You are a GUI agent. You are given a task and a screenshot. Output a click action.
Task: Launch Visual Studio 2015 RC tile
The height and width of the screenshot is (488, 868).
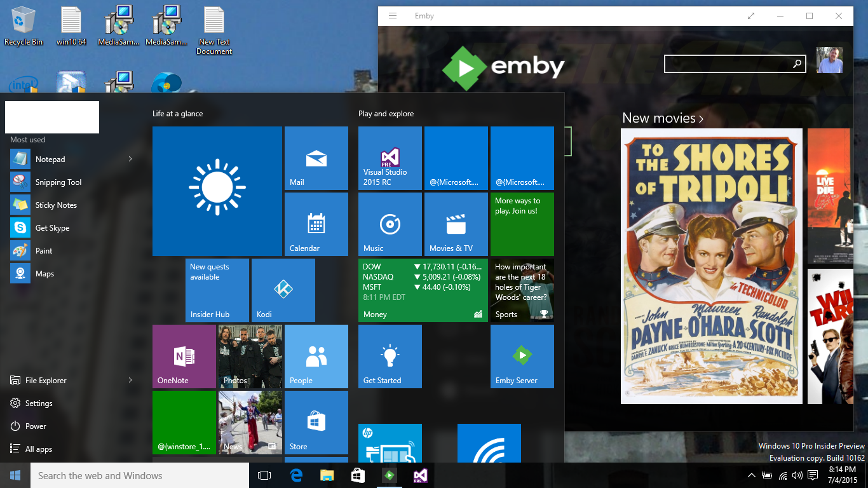[x=390, y=158]
